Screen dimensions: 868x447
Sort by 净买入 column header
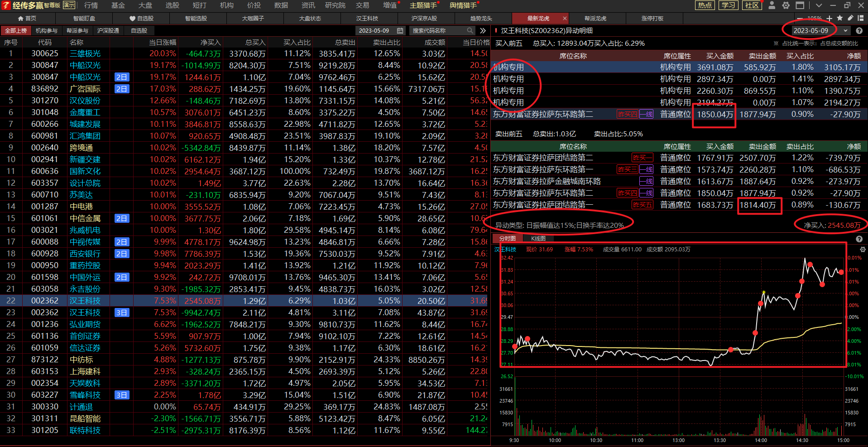(211, 42)
